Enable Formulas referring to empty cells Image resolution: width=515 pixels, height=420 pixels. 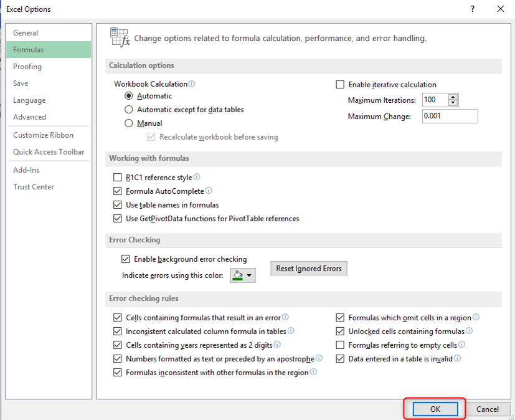tap(340, 345)
